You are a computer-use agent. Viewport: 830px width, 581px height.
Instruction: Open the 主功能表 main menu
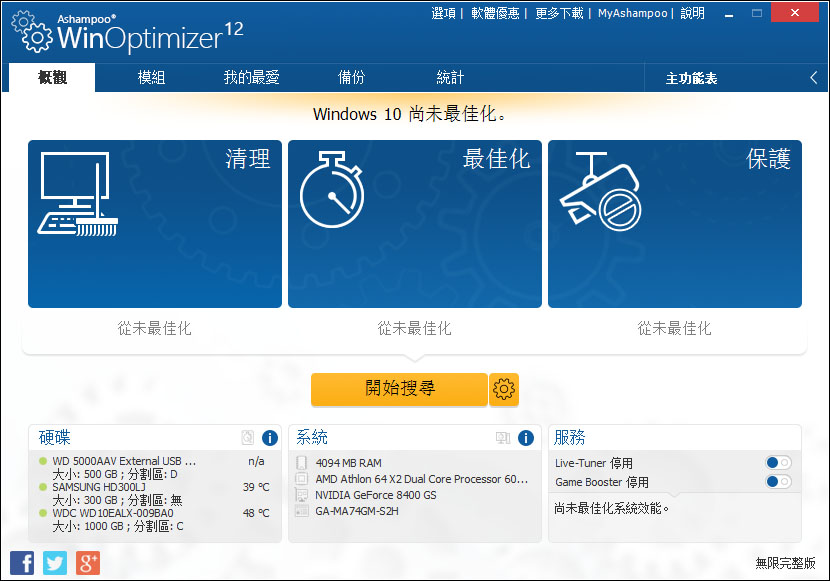coord(691,78)
